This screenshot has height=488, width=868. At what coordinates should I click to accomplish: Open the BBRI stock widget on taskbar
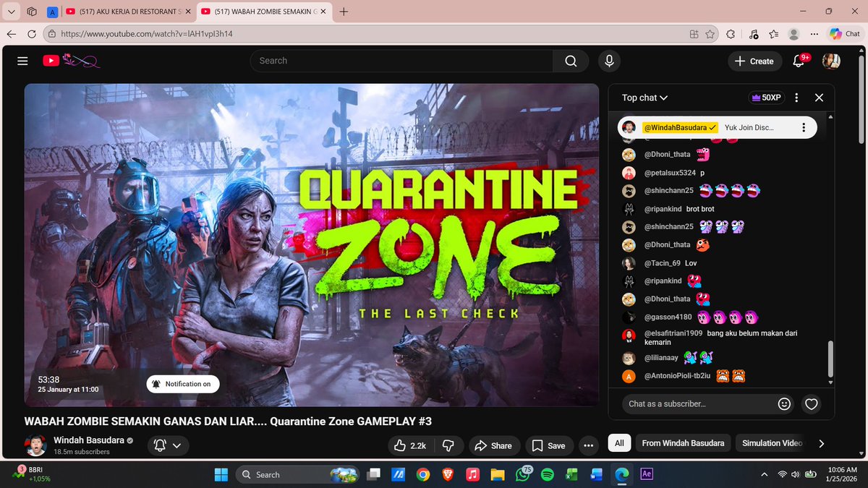[x=33, y=474]
